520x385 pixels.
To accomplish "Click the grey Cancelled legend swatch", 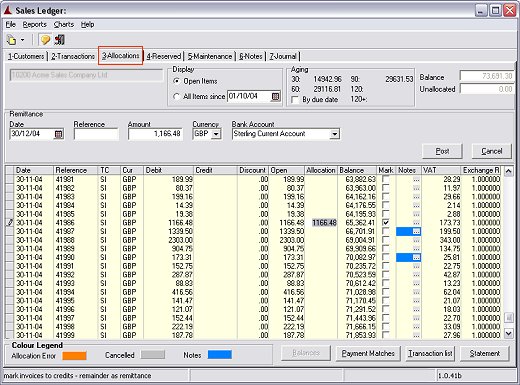I will click(153, 355).
